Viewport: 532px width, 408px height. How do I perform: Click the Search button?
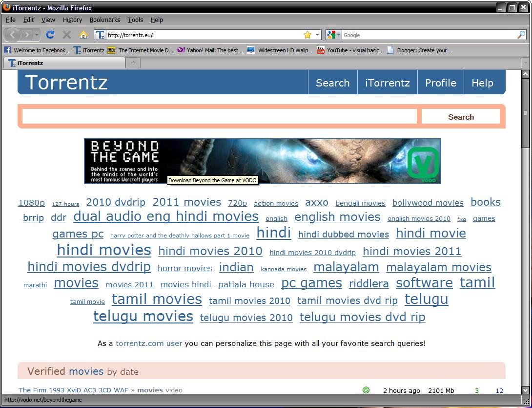460,116
